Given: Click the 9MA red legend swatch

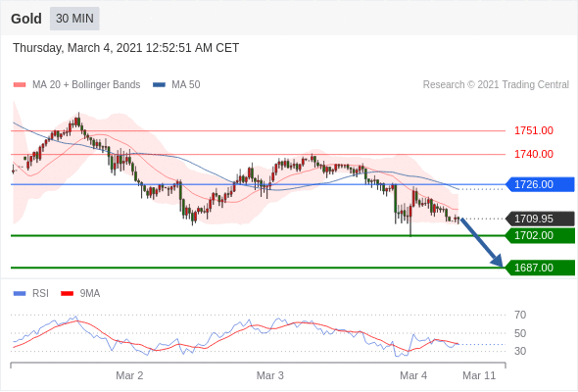Looking at the screenshot, I should (x=67, y=294).
